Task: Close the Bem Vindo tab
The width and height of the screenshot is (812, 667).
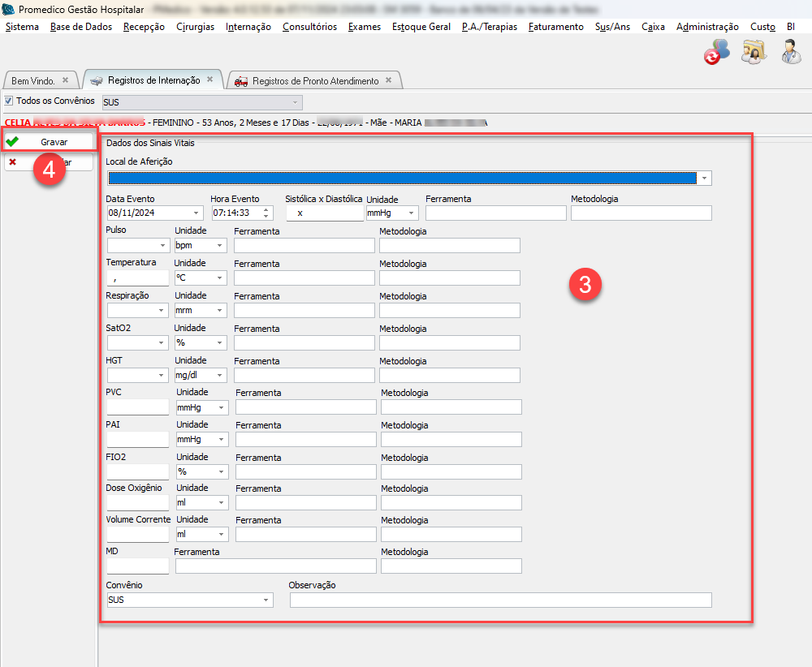Action: tap(66, 80)
